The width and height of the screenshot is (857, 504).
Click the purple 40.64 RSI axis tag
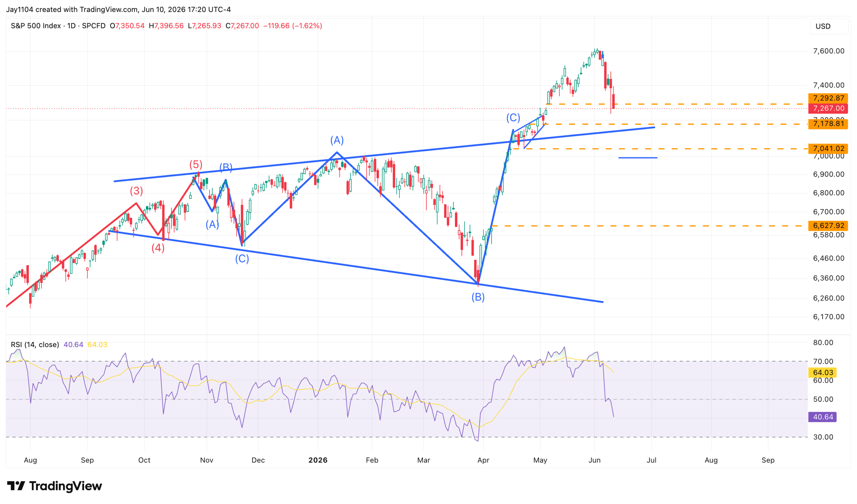click(823, 417)
